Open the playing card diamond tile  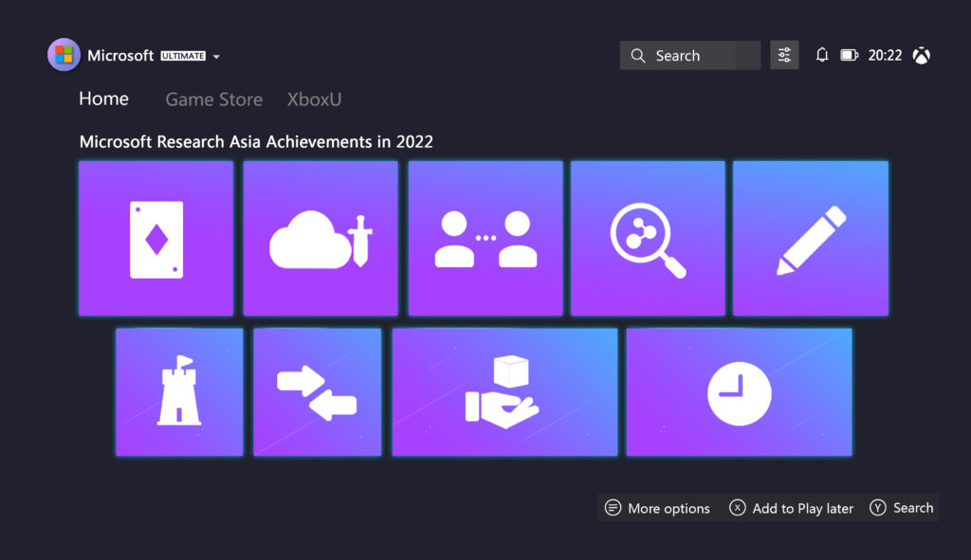(156, 238)
